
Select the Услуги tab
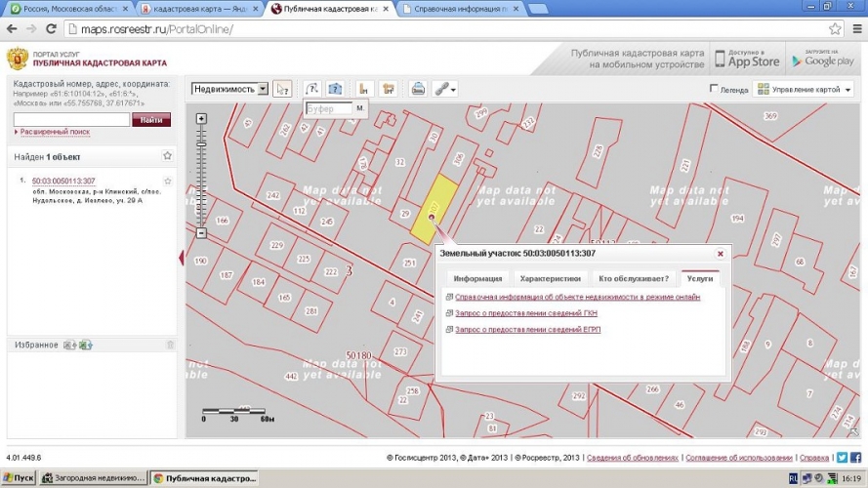click(700, 278)
